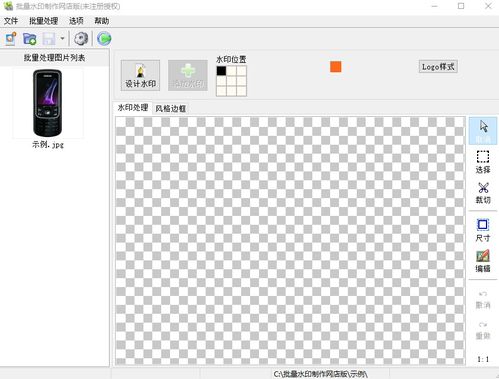Select the 选择 dashed selection tool
The image size is (499, 379).
pyautogui.click(x=483, y=162)
